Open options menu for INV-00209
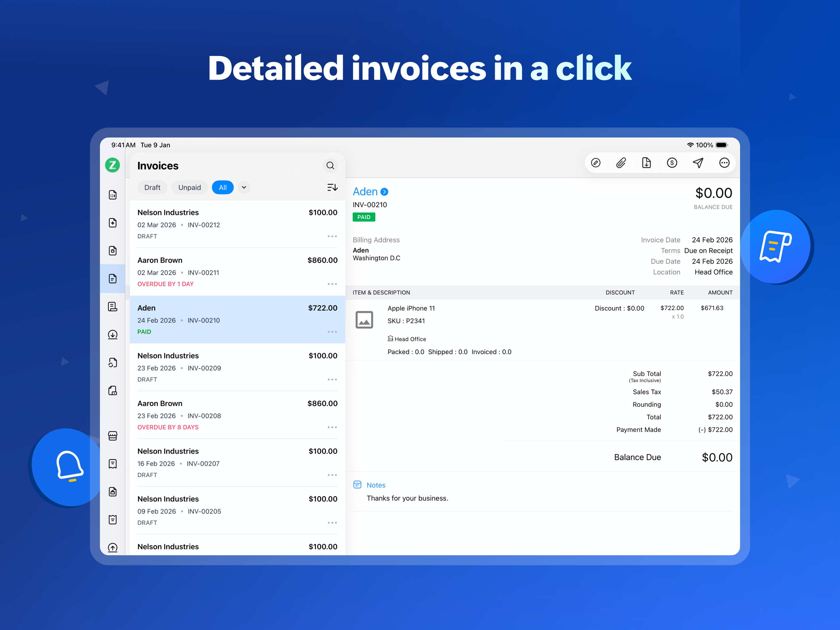This screenshot has height=630, width=840. coord(332,380)
